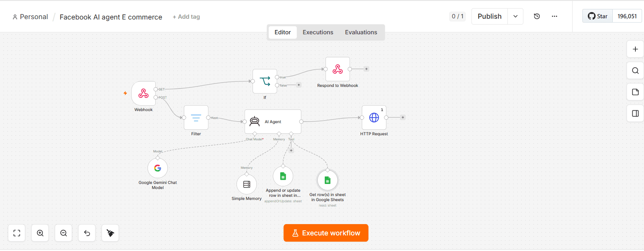Zoom in on the canvas

pos(40,233)
